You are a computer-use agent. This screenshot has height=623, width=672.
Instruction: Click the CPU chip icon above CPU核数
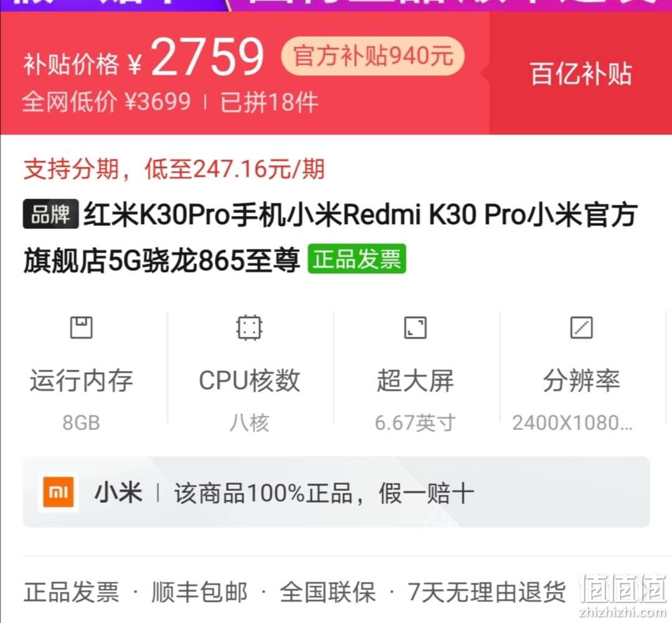[249, 327]
